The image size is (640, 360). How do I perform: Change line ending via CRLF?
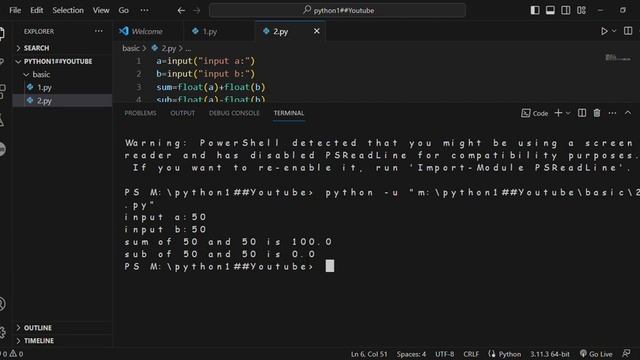point(471,354)
